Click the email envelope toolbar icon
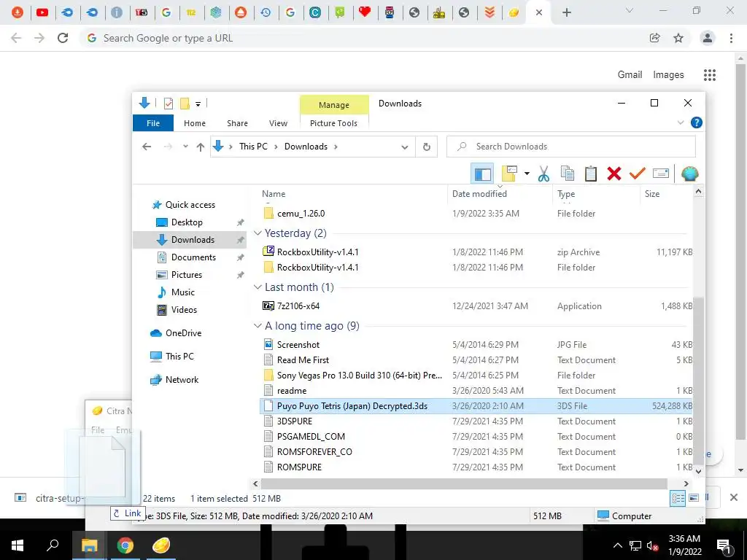 point(661,174)
